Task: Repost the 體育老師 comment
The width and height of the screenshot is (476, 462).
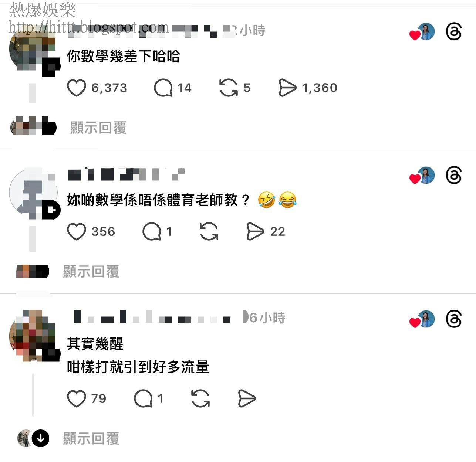Action: click(x=209, y=232)
